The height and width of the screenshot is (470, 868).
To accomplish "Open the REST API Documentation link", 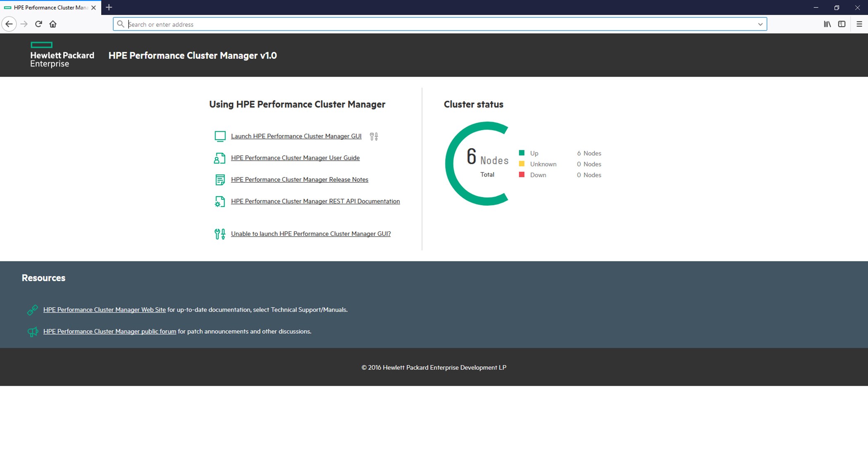I will pos(315,202).
